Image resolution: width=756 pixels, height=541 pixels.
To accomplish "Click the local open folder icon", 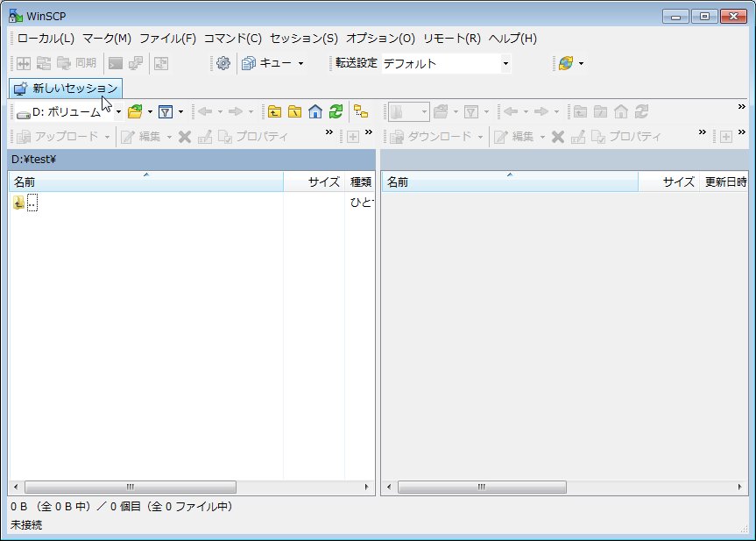I will [134, 111].
